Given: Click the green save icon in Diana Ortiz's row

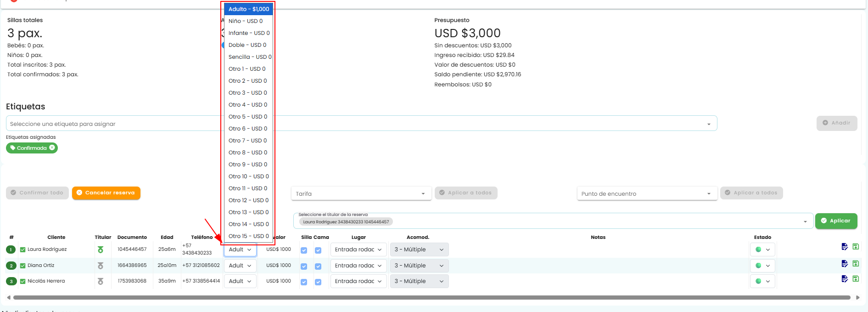Looking at the screenshot, I should tap(856, 263).
